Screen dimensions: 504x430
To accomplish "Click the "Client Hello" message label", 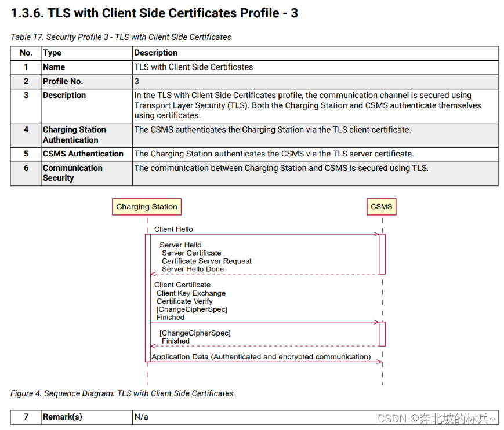I will (173, 229).
